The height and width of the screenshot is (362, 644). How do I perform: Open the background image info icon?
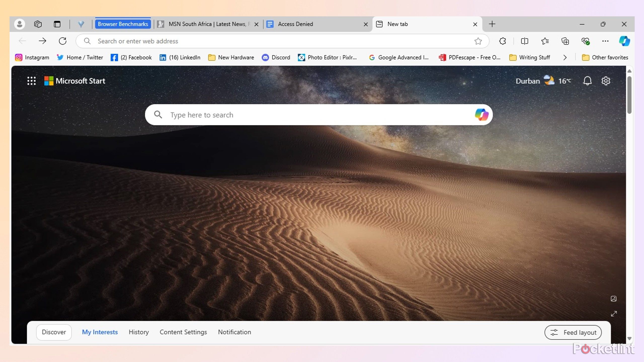[614, 299]
